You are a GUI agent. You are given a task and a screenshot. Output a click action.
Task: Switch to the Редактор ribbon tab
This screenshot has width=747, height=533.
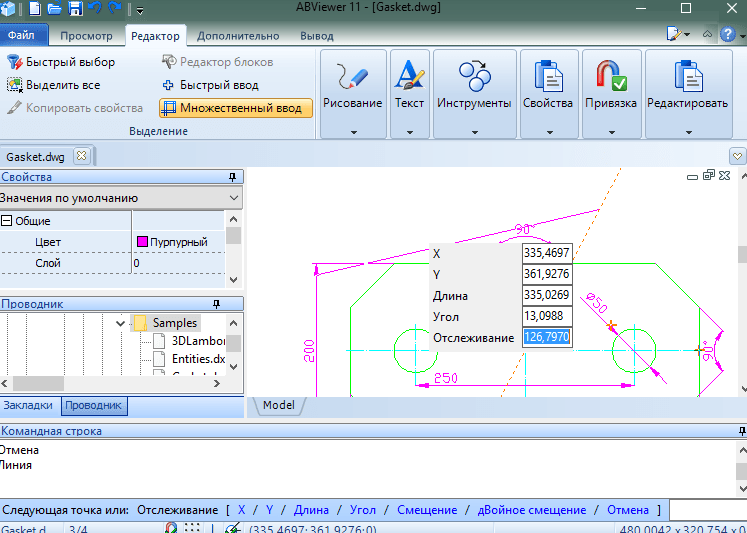point(155,36)
